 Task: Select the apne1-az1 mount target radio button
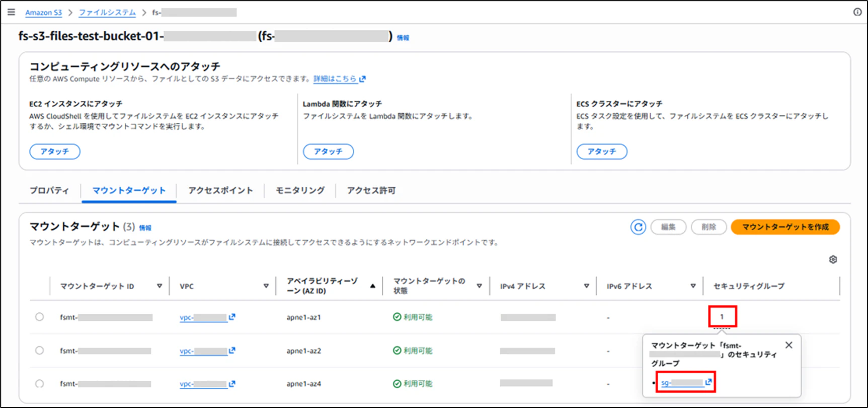click(39, 317)
